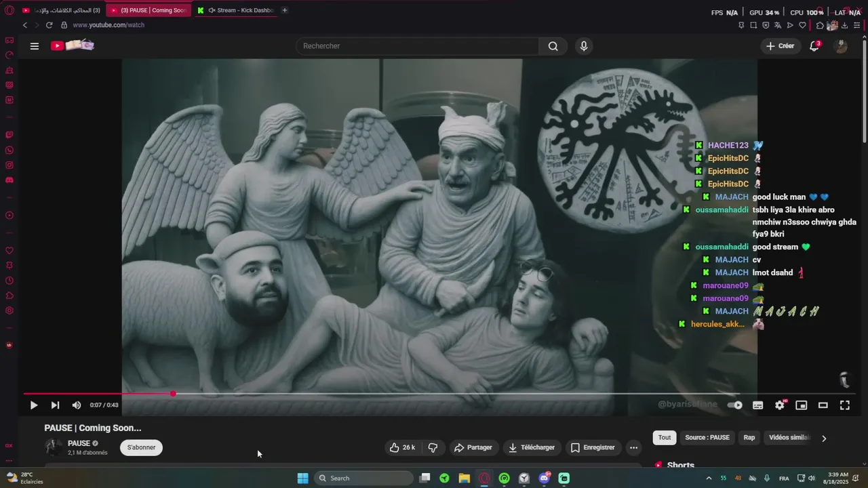The image size is (868, 488).
Task: Open the ad blocker shield icon
Action: (766, 25)
